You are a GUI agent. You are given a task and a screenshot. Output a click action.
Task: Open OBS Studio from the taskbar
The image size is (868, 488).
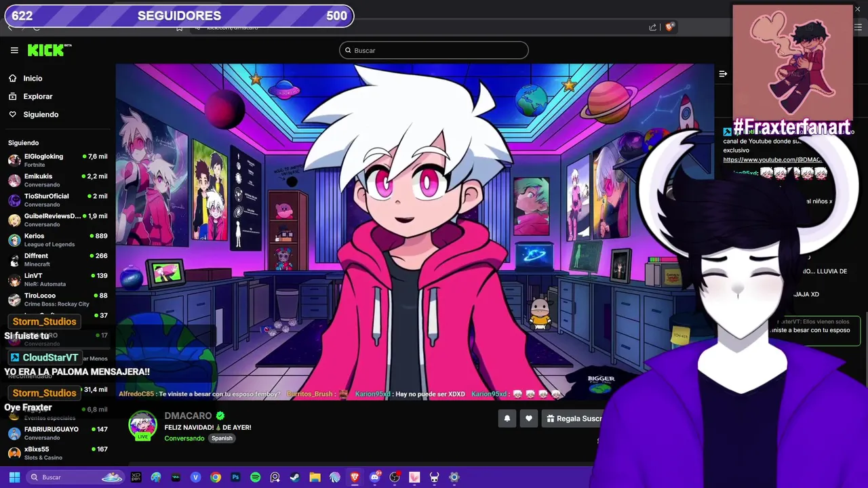395,477
